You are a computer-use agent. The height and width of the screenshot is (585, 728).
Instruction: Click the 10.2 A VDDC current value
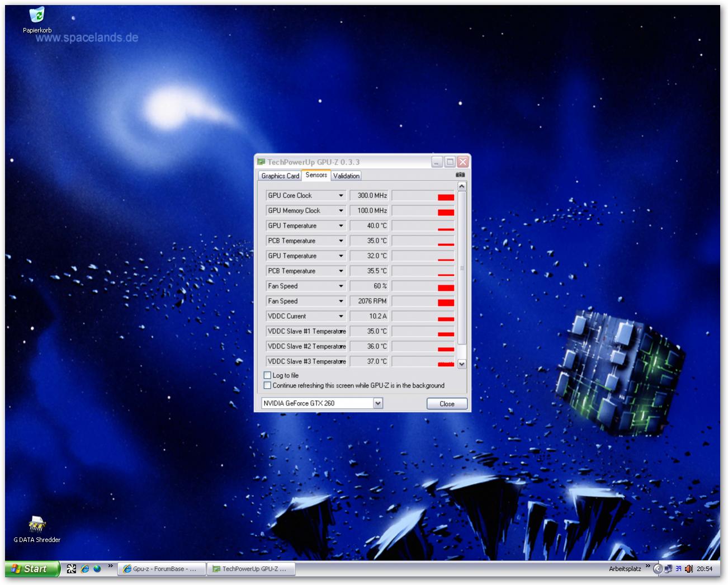(x=369, y=316)
